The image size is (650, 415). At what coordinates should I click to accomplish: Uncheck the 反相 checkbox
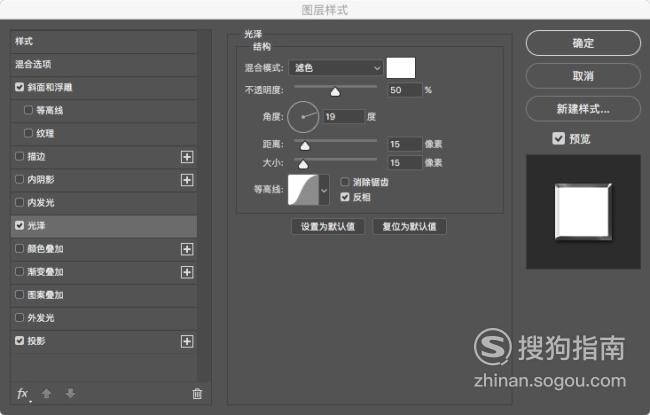click(345, 197)
